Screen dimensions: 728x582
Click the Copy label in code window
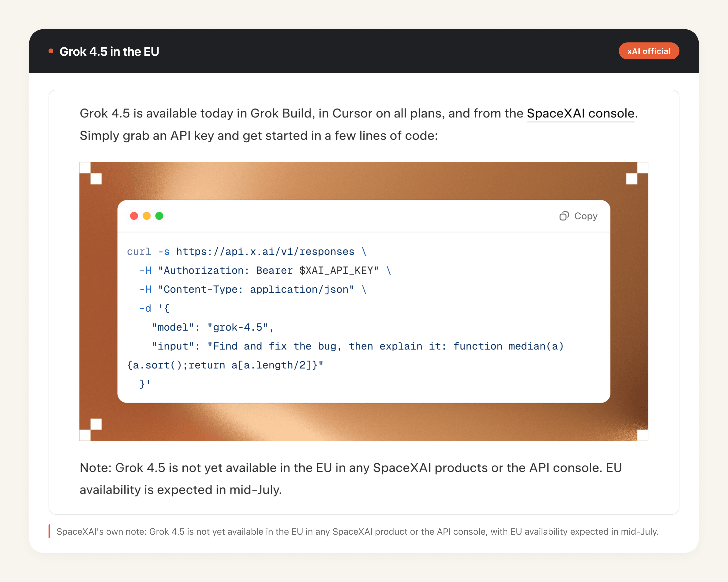click(586, 216)
